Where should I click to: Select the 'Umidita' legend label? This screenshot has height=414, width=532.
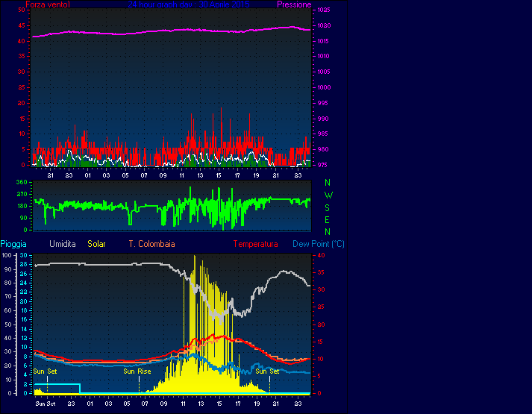coord(63,244)
